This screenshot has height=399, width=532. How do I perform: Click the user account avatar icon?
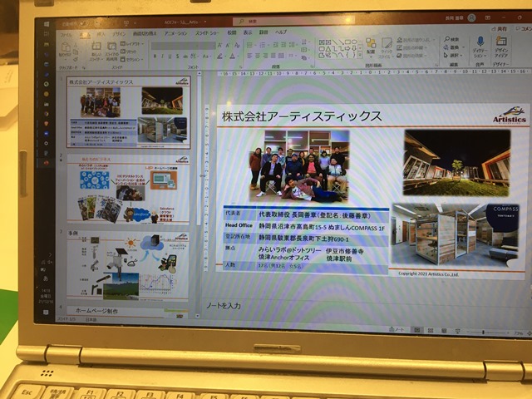(x=471, y=17)
